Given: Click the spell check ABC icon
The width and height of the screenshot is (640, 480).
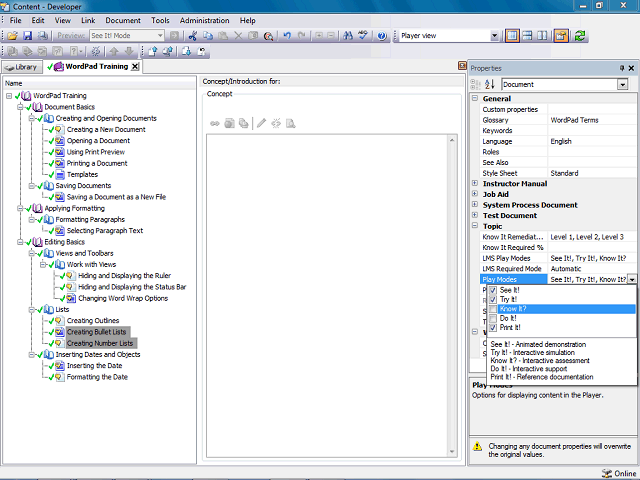Looking at the screenshot, I should point(363,36).
